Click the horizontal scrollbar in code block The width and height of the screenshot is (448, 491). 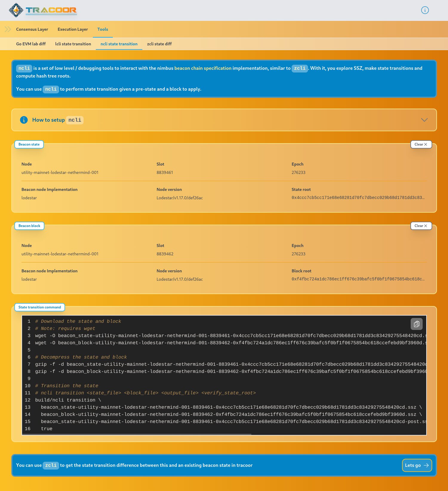pyautogui.click(x=137, y=434)
